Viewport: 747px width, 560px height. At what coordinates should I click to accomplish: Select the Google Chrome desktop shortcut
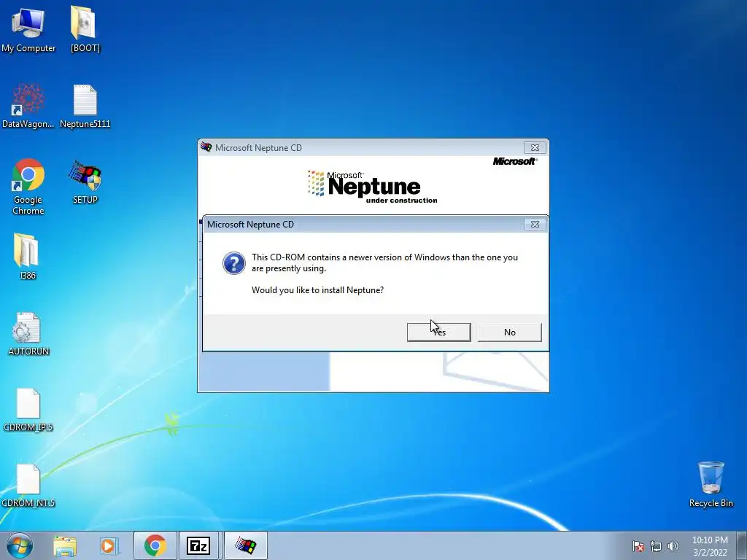(x=28, y=186)
